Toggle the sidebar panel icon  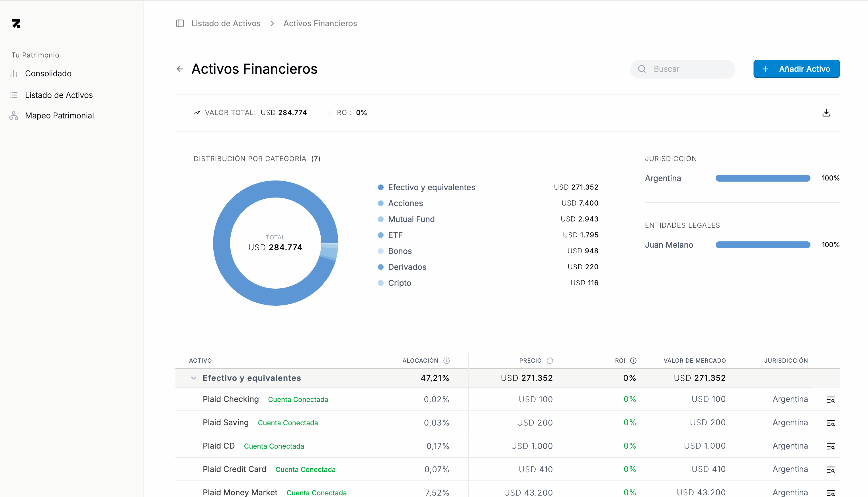pos(180,23)
